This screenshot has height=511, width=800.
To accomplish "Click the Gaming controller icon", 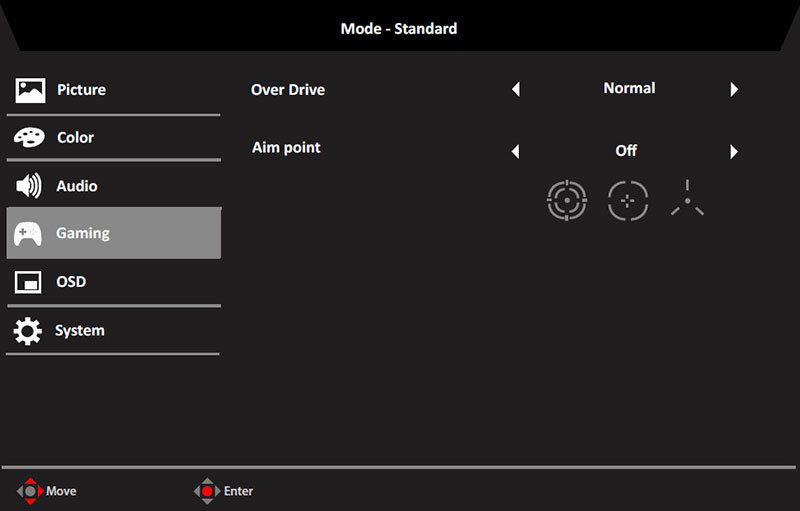I will point(28,234).
